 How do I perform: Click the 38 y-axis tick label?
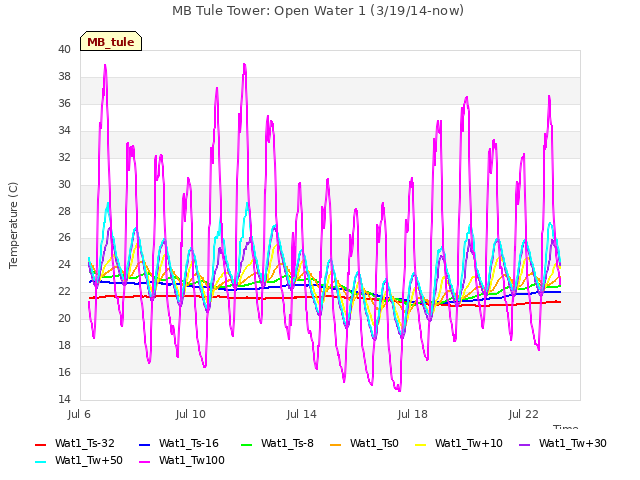click(x=64, y=77)
